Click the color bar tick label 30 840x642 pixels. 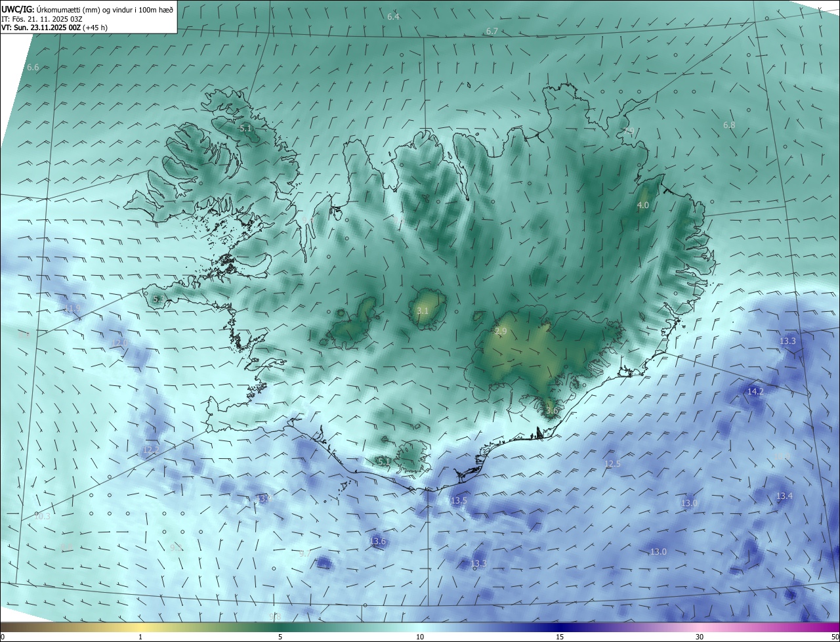(x=700, y=637)
